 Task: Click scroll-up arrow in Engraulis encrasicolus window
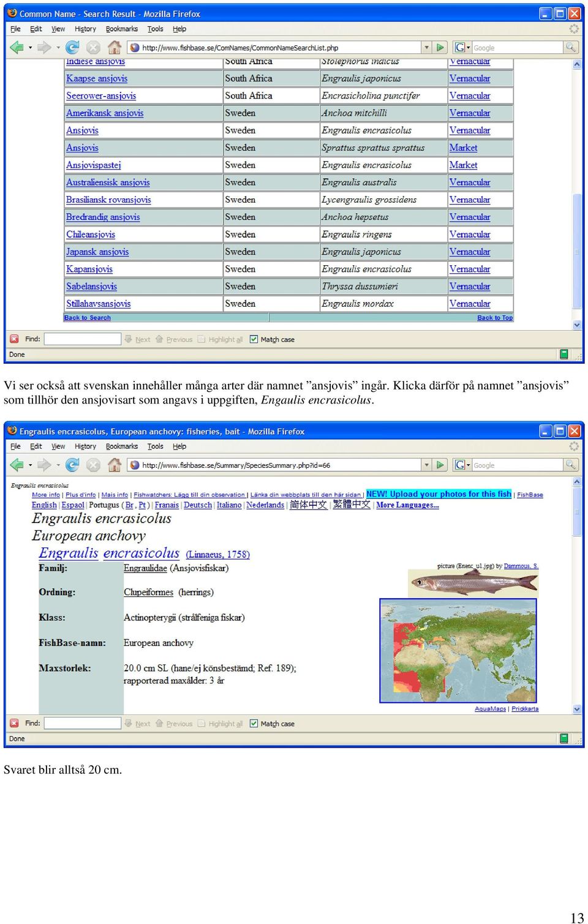point(576,482)
